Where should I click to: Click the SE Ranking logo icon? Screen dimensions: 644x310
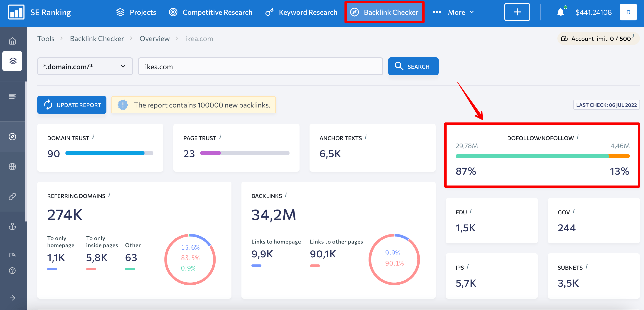pyautogui.click(x=16, y=12)
